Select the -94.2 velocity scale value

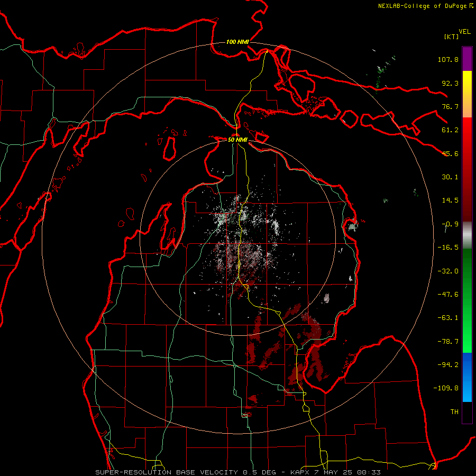(x=448, y=365)
